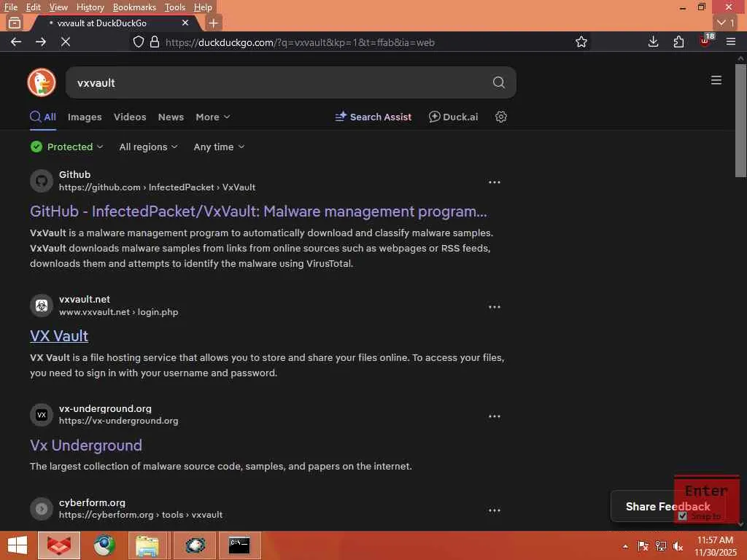The width and height of the screenshot is (747, 560).
Task: Show hidden system tray icons arrow
Action: click(x=625, y=547)
